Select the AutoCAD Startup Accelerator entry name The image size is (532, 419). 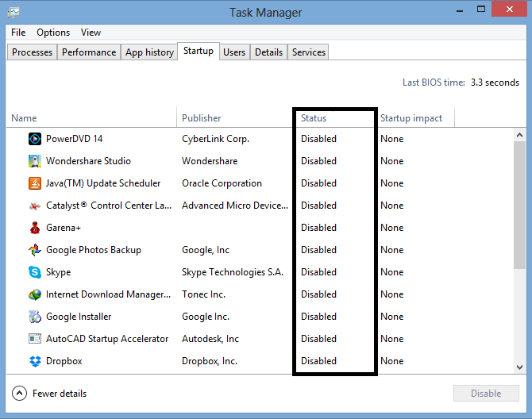coord(107,339)
